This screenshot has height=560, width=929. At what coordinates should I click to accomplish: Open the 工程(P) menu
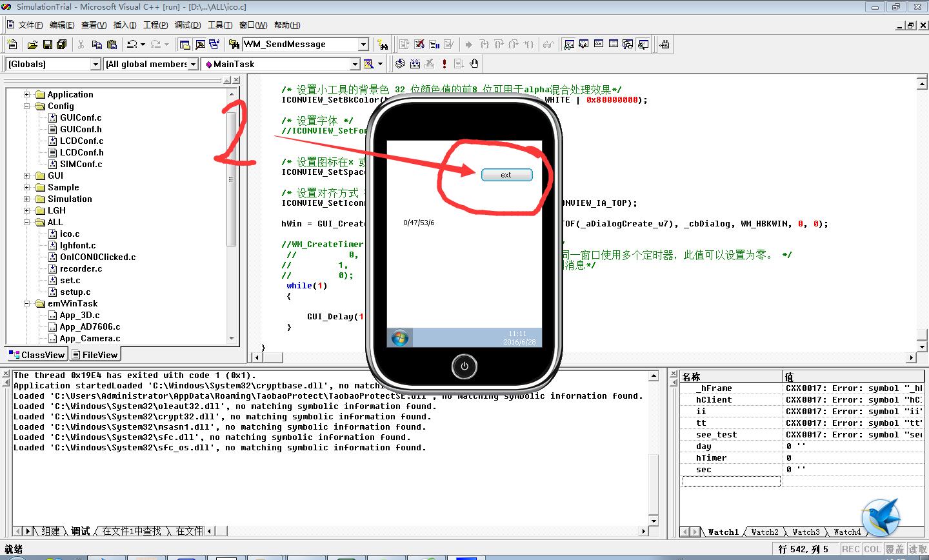pos(155,25)
